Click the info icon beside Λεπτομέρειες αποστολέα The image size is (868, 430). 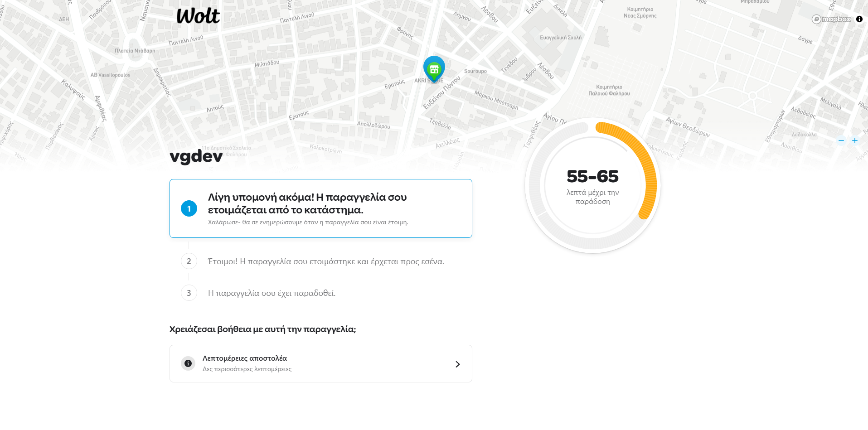[x=188, y=363]
